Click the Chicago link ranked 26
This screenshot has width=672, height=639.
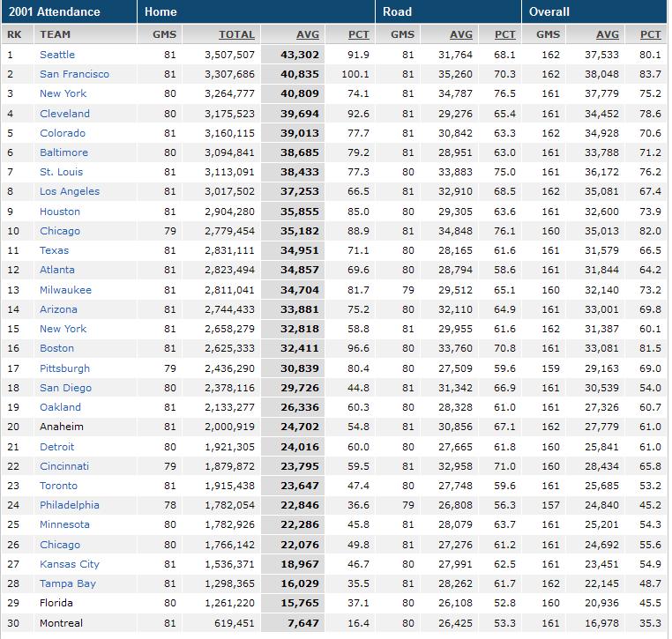60,545
